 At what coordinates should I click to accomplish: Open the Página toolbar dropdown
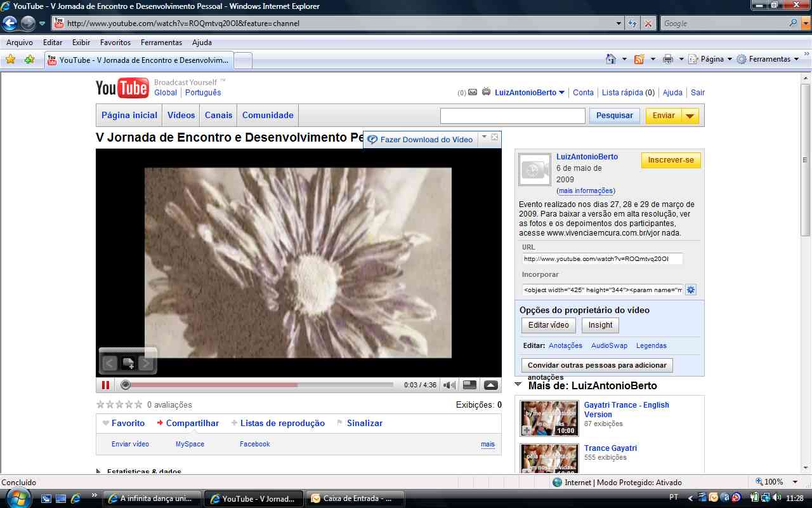coord(710,59)
